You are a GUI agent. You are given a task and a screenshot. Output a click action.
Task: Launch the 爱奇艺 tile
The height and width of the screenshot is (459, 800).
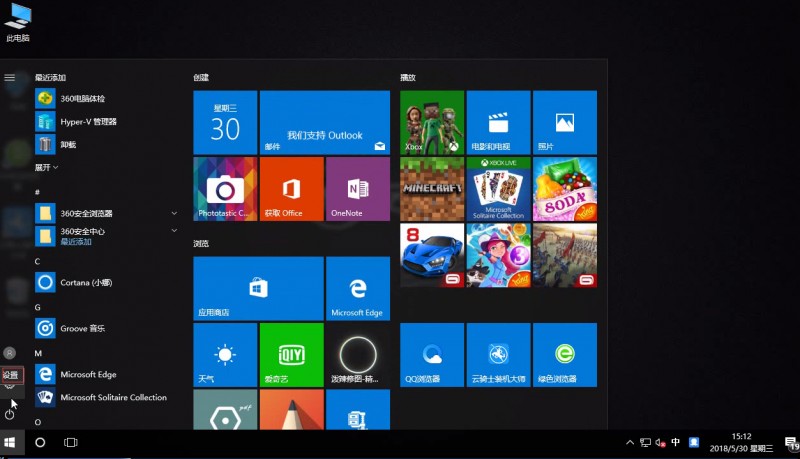coord(291,355)
